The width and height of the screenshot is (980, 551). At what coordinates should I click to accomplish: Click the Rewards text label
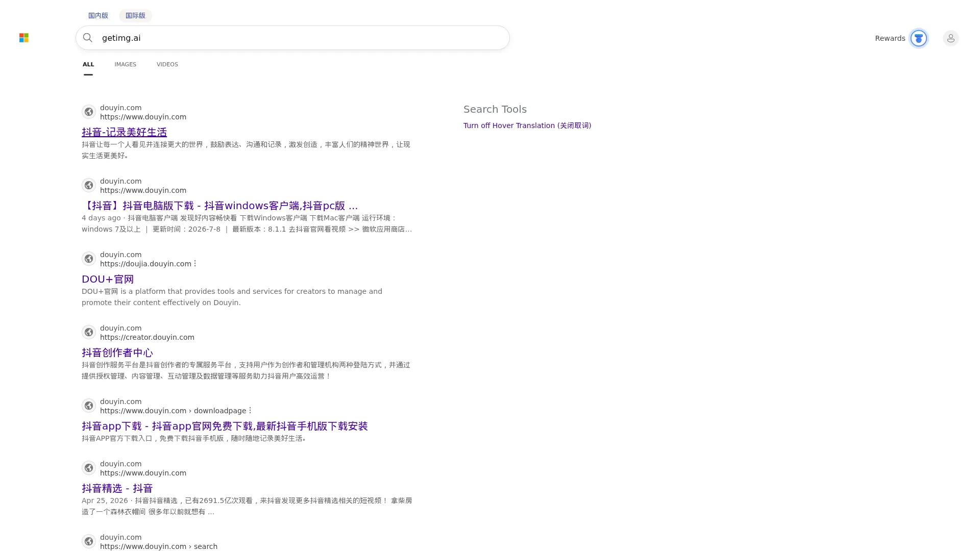pos(890,38)
